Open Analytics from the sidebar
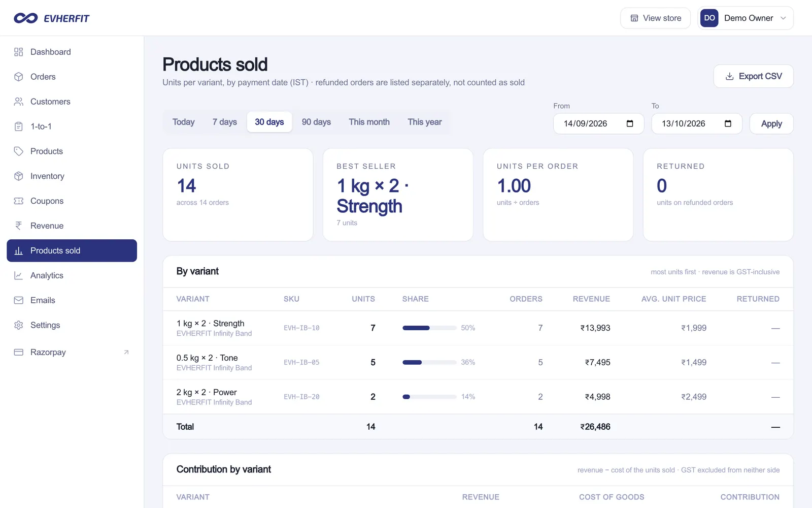The width and height of the screenshot is (812, 508). [72, 275]
